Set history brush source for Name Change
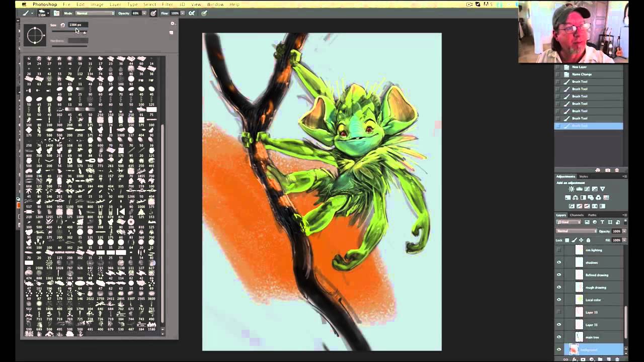The width and height of the screenshot is (644, 362). [557, 74]
